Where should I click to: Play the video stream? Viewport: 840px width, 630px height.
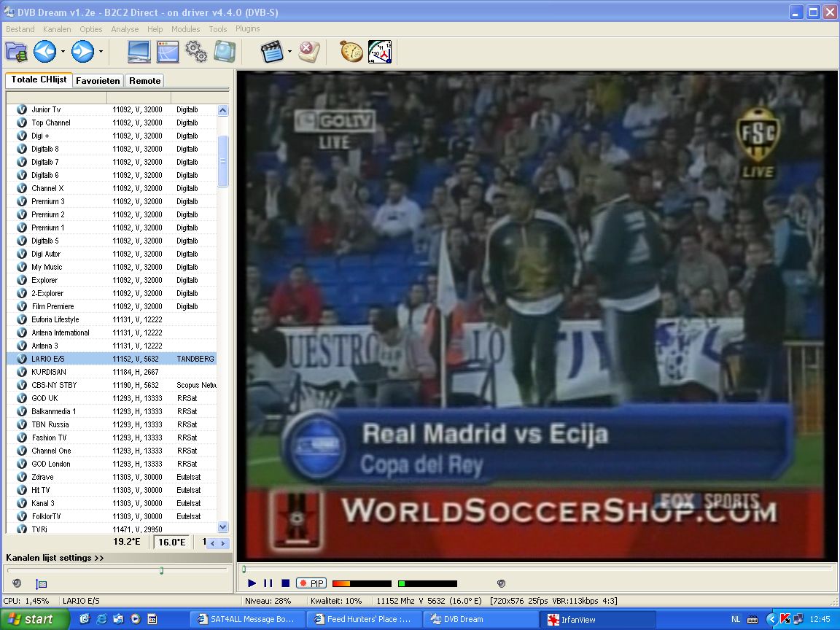coord(252,583)
